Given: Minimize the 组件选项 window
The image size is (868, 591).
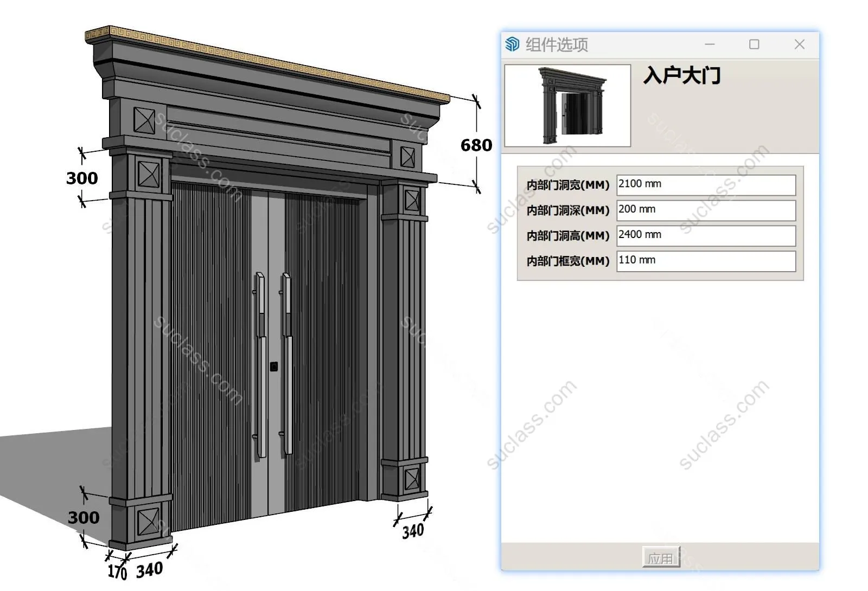Looking at the screenshot, I should click(710, 44).
